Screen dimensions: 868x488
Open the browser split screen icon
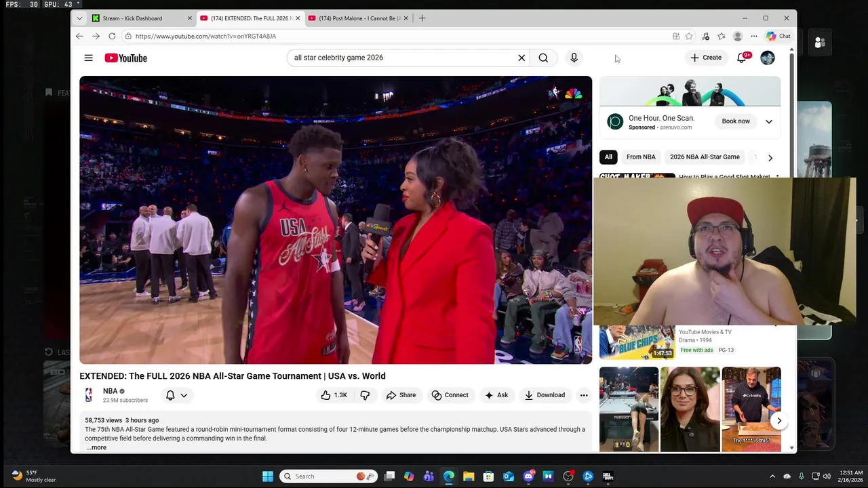tap(676, 36)
